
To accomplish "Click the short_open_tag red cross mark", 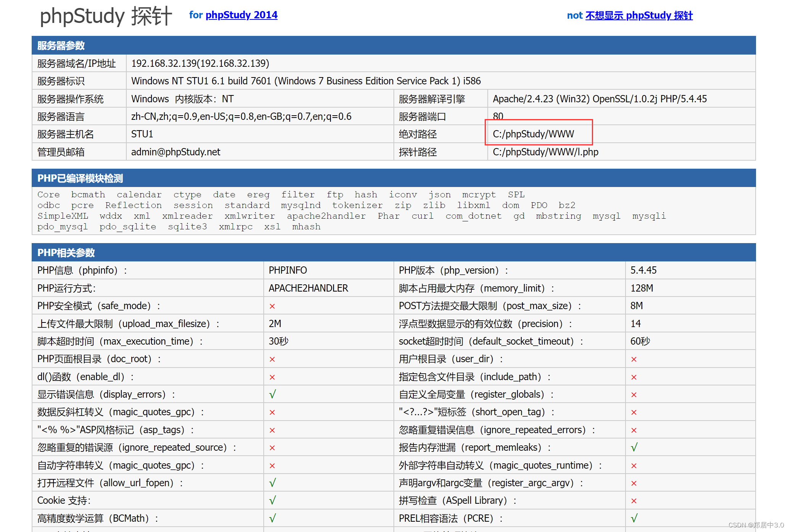I will (634, 412).
